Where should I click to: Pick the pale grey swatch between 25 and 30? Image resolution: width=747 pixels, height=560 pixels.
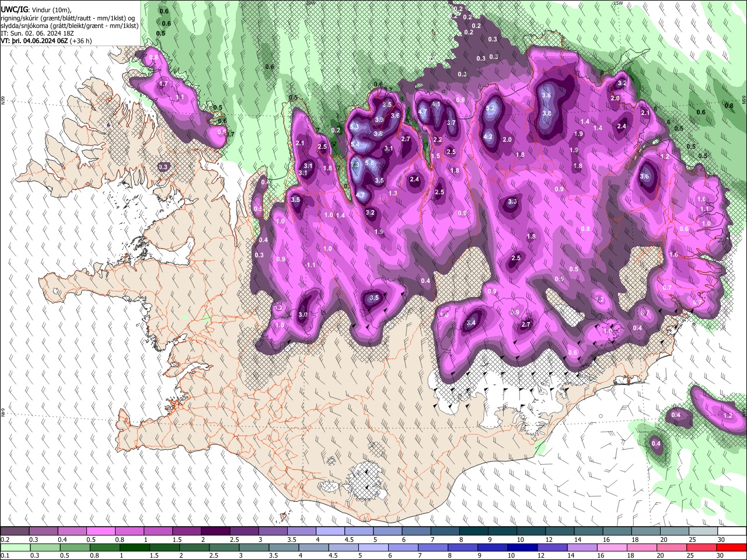coord(703,531)
